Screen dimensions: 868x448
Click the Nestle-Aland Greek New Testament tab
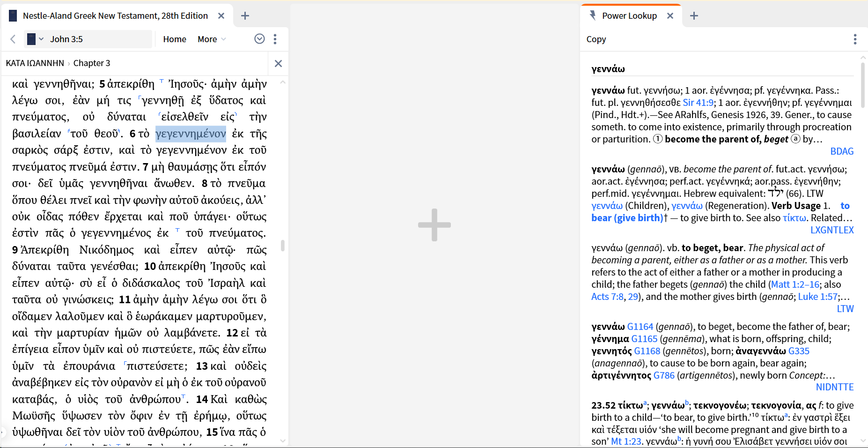click(x=115, y=16)
